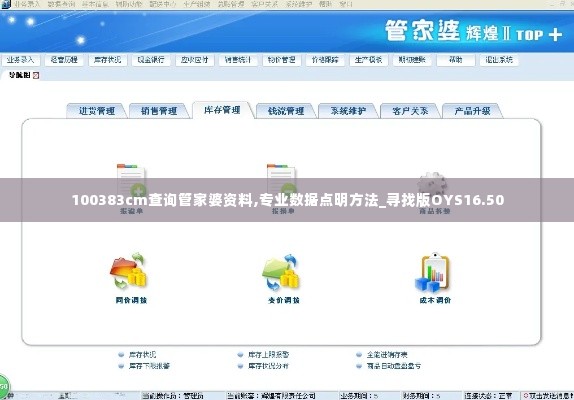
Task: Select the 库存管理 tab
Action: coord(222,110)
